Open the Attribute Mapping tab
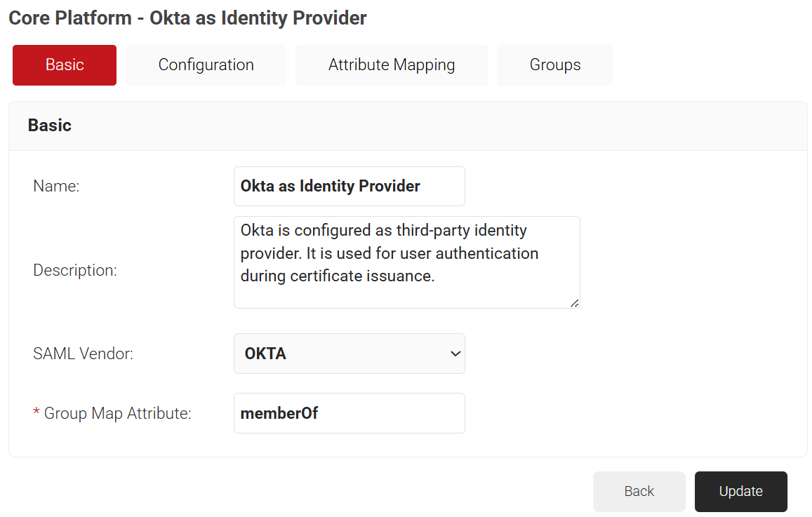 [391, 65]
